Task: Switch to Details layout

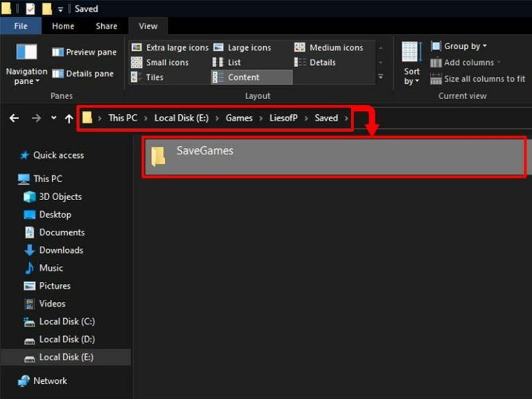Action: [315, 62]
